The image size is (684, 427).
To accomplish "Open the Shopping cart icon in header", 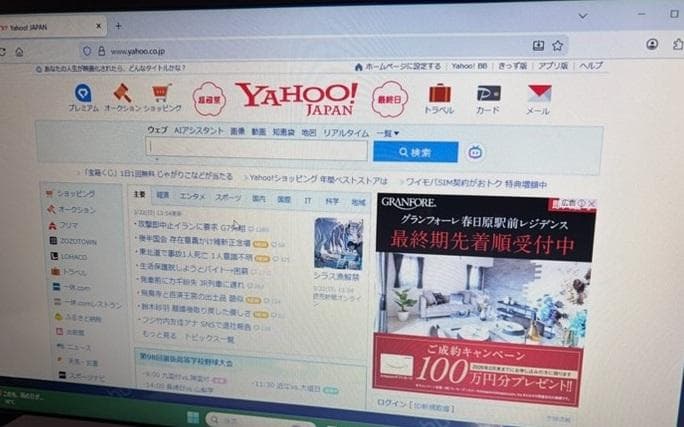I will (x=161, y=93).
